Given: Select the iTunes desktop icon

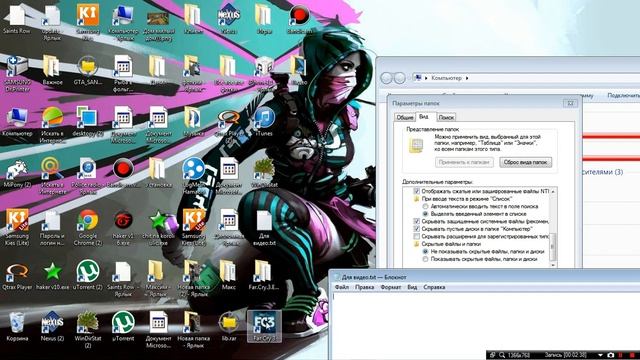Looking at the screenshot, I should (x=264, y=118).
